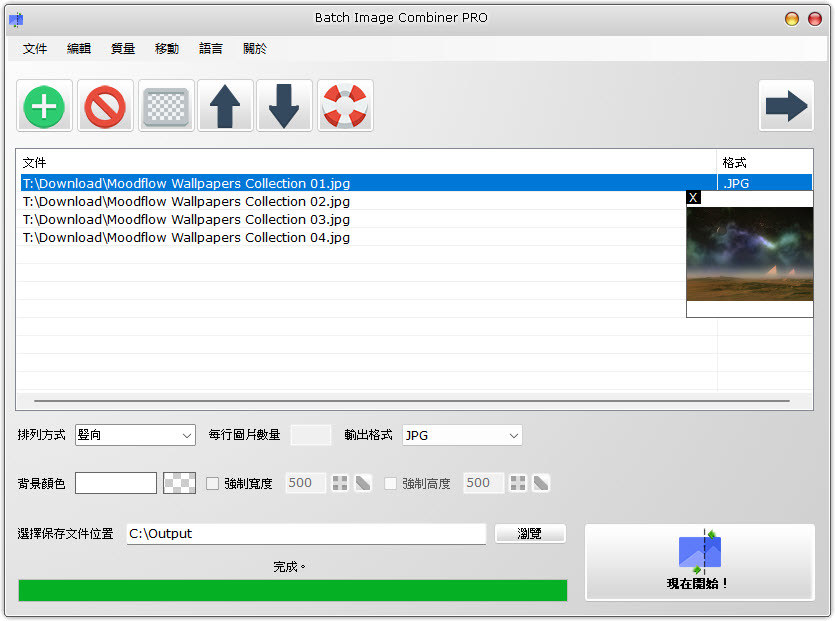The image size is (835, 621).
Task: Move the selected image up the list
Action: 225,105
